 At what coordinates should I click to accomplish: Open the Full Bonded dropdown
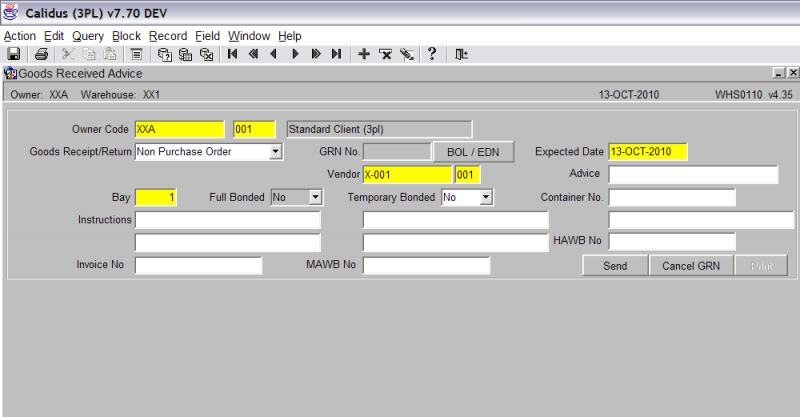click(x=315, y=197)
